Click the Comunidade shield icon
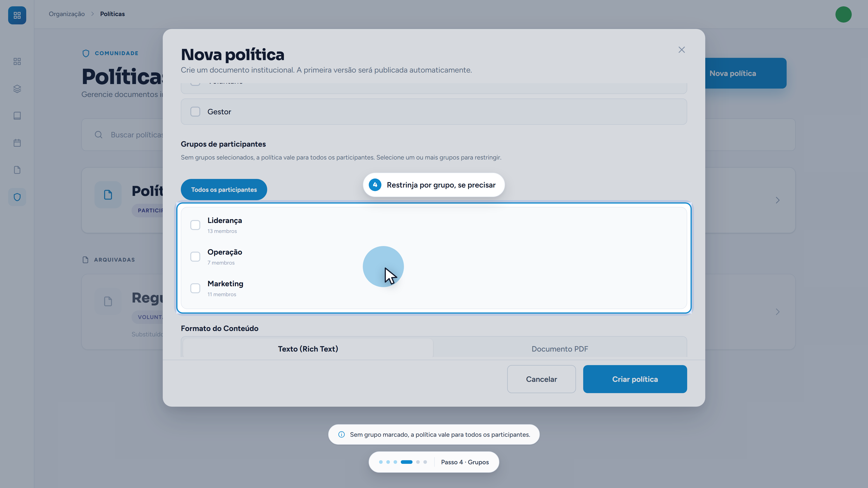The image size is (868, 488). tap(86, 53)
